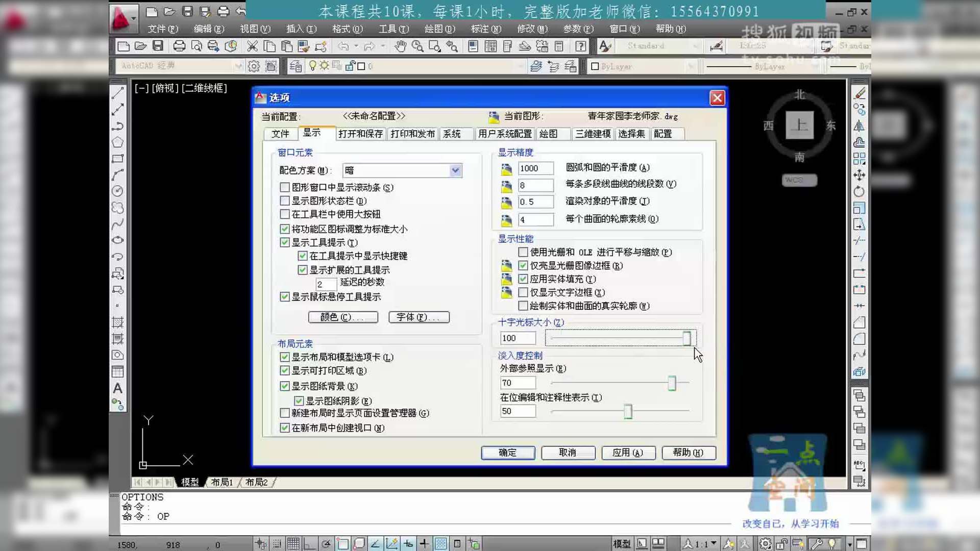Enable ortho mode in the status bar
This screenshot has height=551, width=980.
click(309, 543)
